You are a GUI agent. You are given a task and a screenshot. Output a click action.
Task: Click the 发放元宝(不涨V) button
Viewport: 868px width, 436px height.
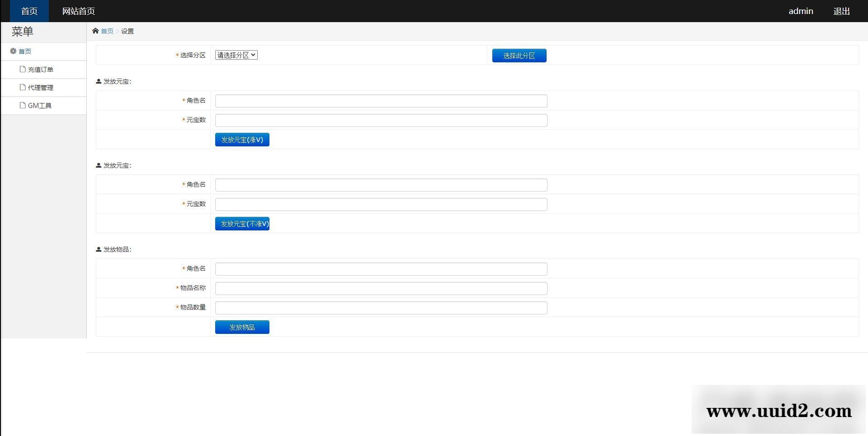[242, 224]
